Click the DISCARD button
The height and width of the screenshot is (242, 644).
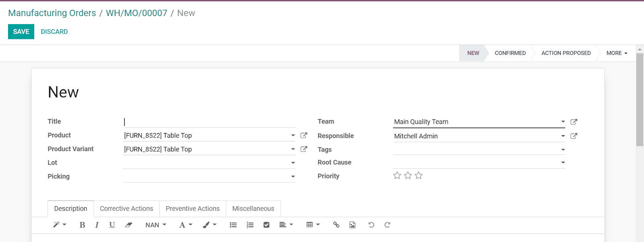pyautogui.click(x=54, y=31)
